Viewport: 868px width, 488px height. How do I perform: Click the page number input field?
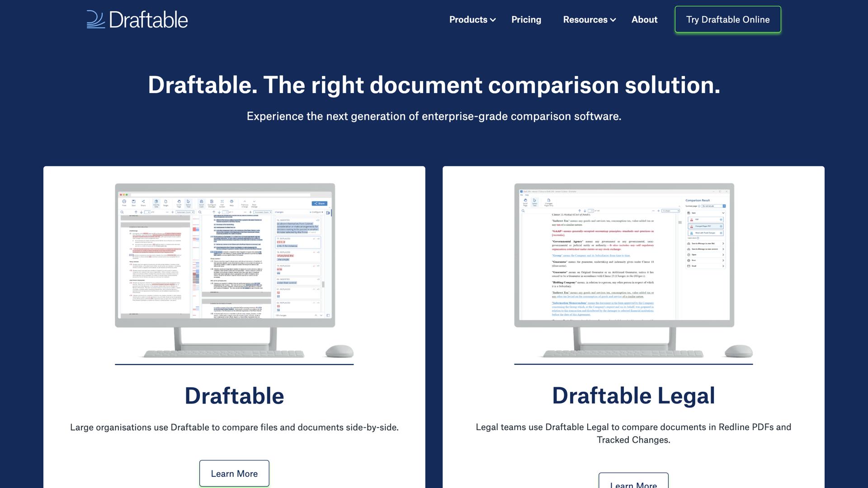[147, 212]
